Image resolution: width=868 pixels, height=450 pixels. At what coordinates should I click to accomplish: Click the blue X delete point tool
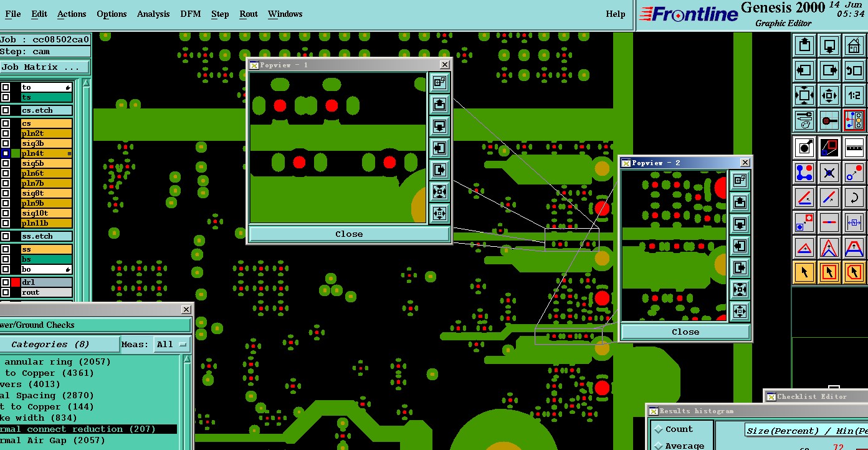coord(829,173)
